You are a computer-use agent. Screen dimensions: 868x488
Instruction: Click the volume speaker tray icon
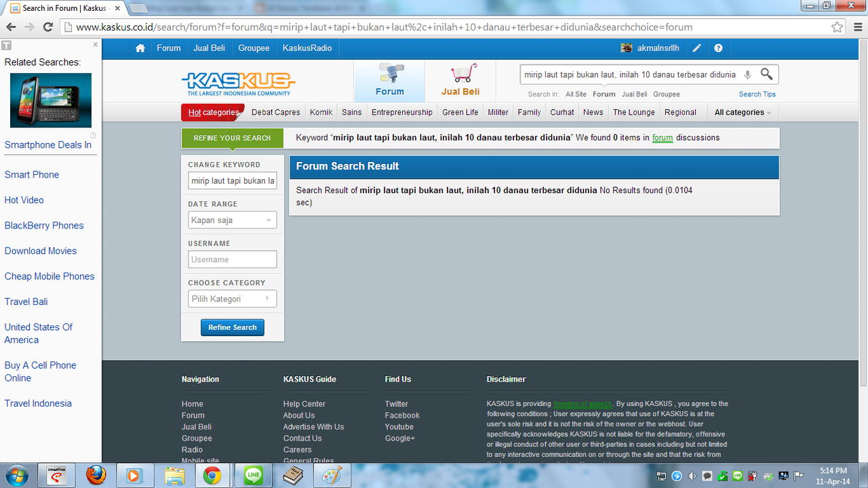click(x=692, y=476)
